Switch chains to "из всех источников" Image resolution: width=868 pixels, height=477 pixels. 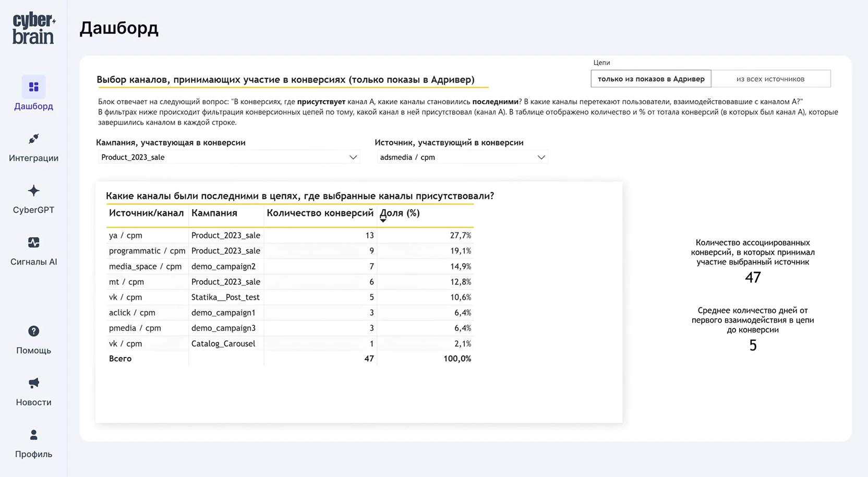tap(770, 79)
